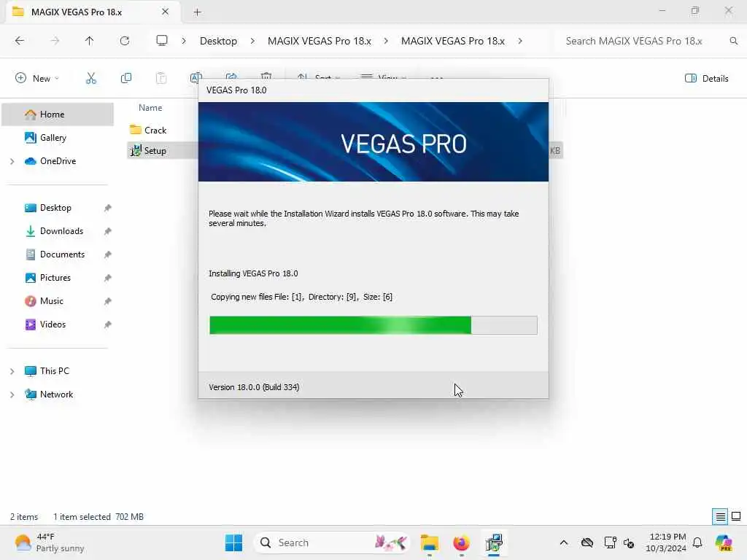The image size is (747, 560).
Task: Click the chevron before Desktop in address bar
Action: [x=184, y=41]
